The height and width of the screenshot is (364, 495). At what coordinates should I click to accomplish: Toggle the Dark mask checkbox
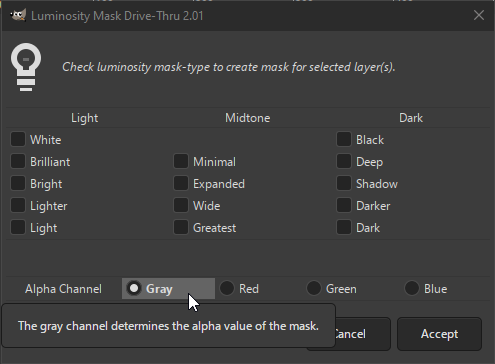[344, 227]
